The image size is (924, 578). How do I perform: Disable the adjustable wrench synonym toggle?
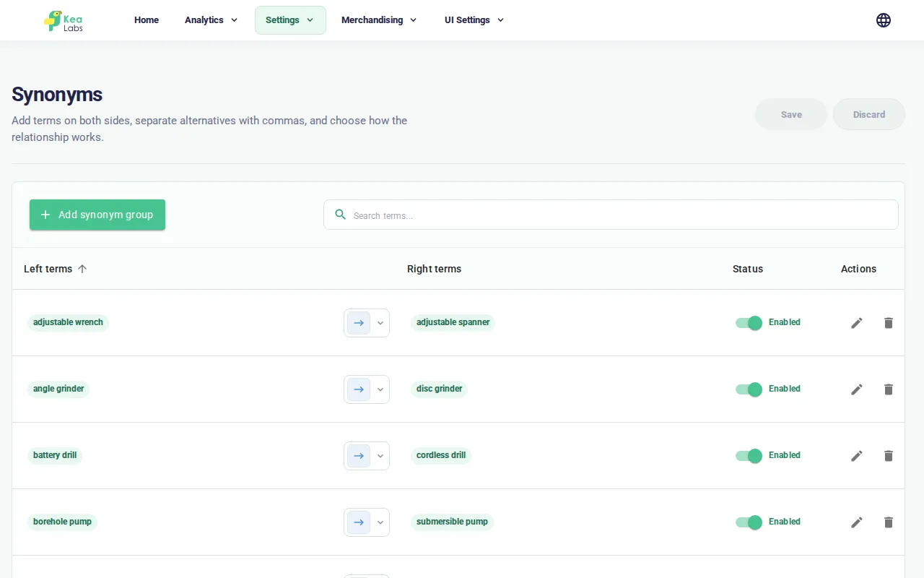click(x=749, y=323)
